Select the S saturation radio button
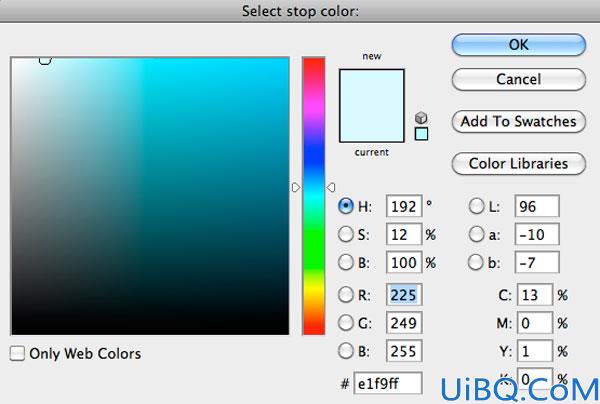 [346, 234]
